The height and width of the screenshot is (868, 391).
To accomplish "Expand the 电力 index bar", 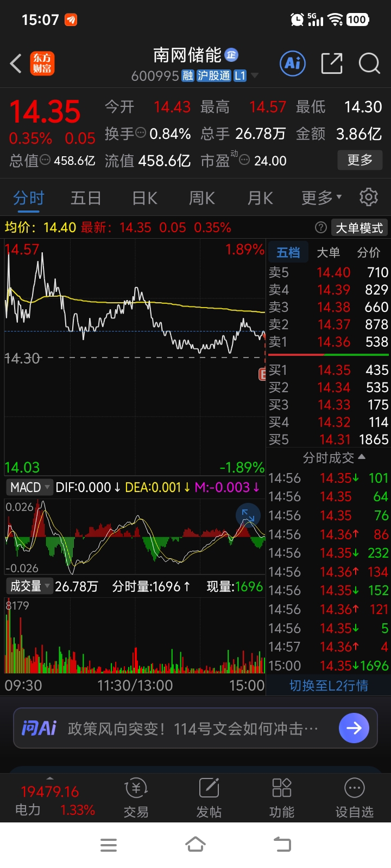I will tap(50, 779).
